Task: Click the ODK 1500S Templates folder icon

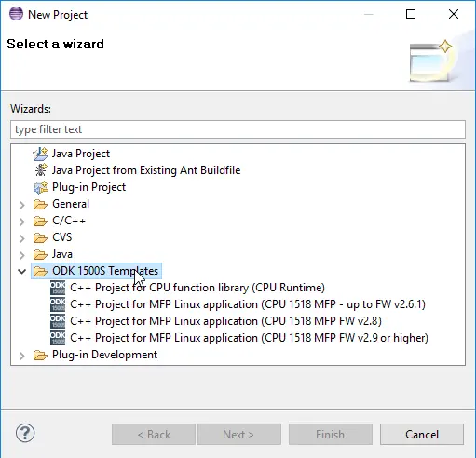Action: click(x=40, y=271)
